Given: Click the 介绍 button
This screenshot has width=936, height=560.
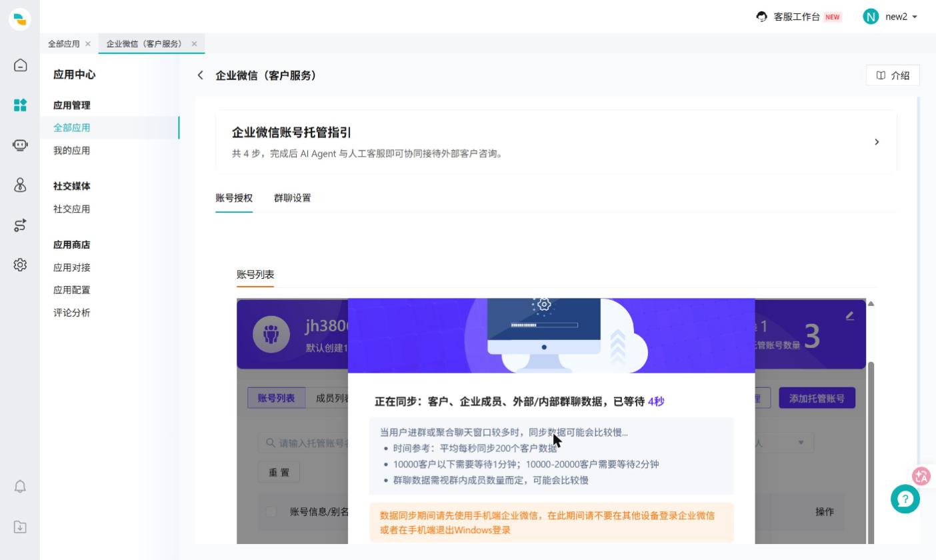Looking at the screenshot, I should [x=893, y=75].
